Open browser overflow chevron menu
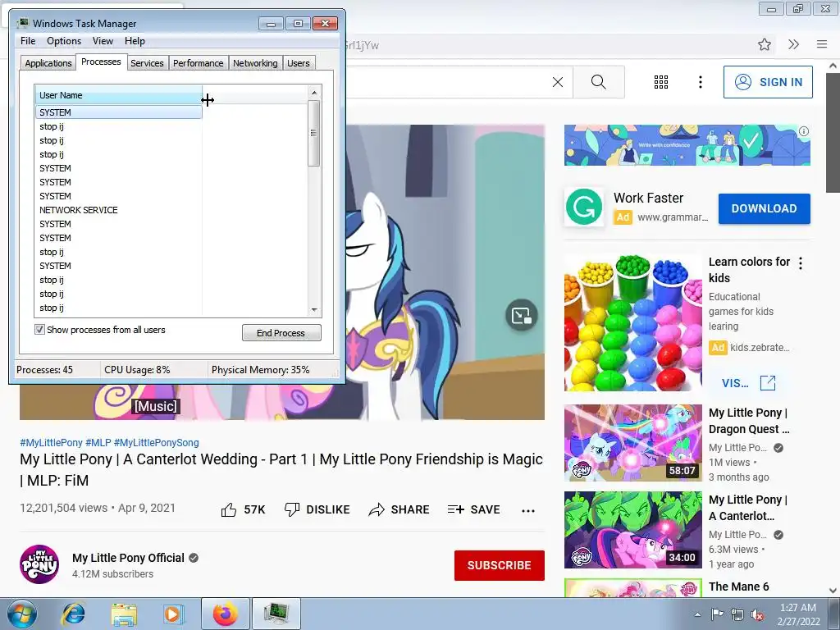This screenshot has width=840, height=630. (x=794, y=44)
